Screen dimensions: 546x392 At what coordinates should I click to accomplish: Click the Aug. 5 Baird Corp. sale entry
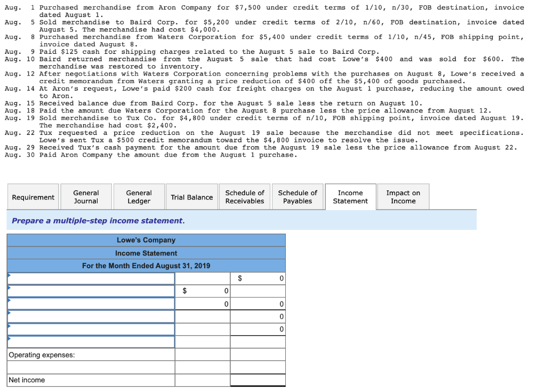click(x=264, y=26)
